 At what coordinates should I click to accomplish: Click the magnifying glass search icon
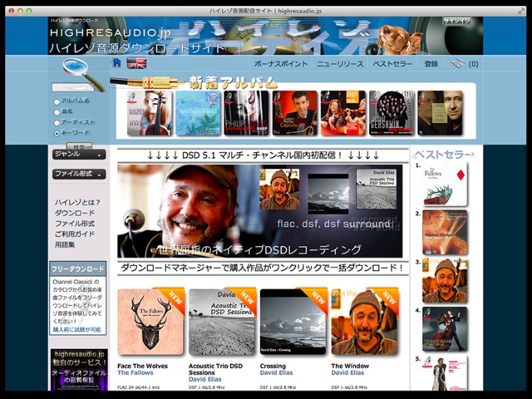coord(83,74)
